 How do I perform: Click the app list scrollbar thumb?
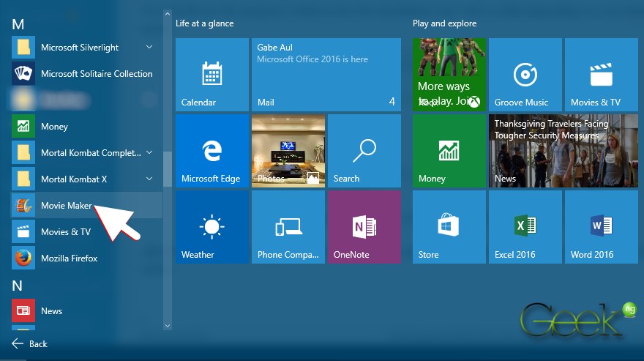167,169
